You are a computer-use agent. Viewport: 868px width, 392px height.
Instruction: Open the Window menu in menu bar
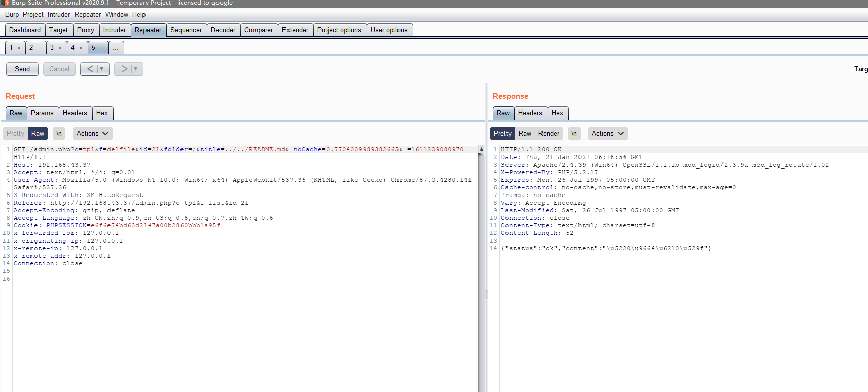coord(117,15)
